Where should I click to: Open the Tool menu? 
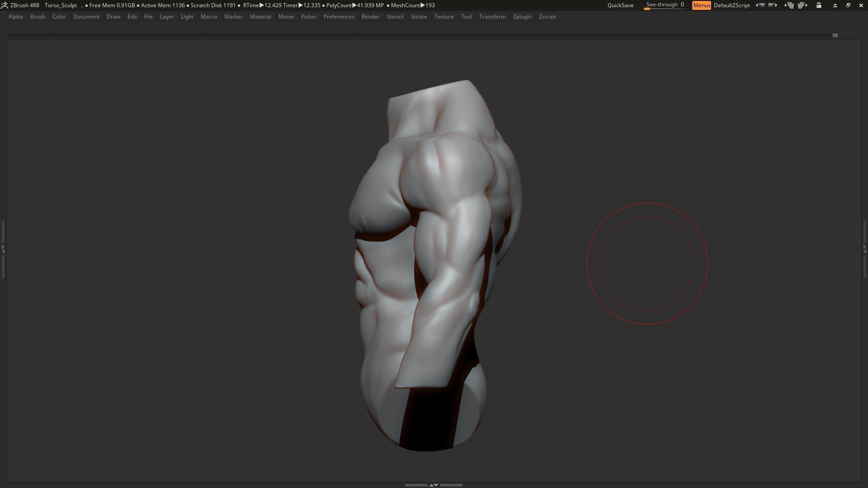tap(467, 17)
